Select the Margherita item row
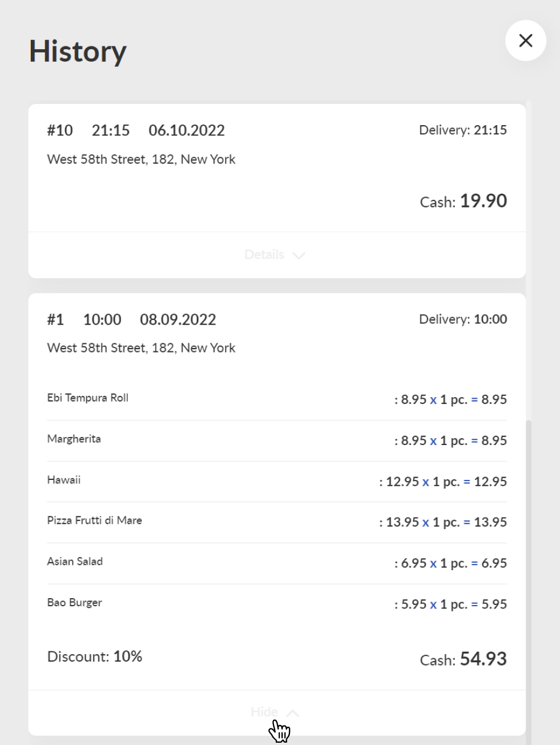560x745 pixels. click(277, 440)
